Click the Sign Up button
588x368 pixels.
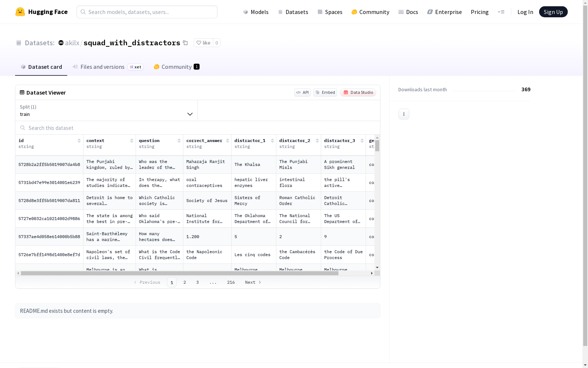click(553, 12)
